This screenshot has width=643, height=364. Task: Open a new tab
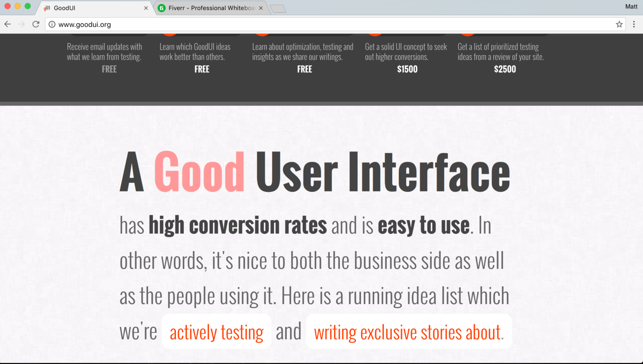(278, 8)
